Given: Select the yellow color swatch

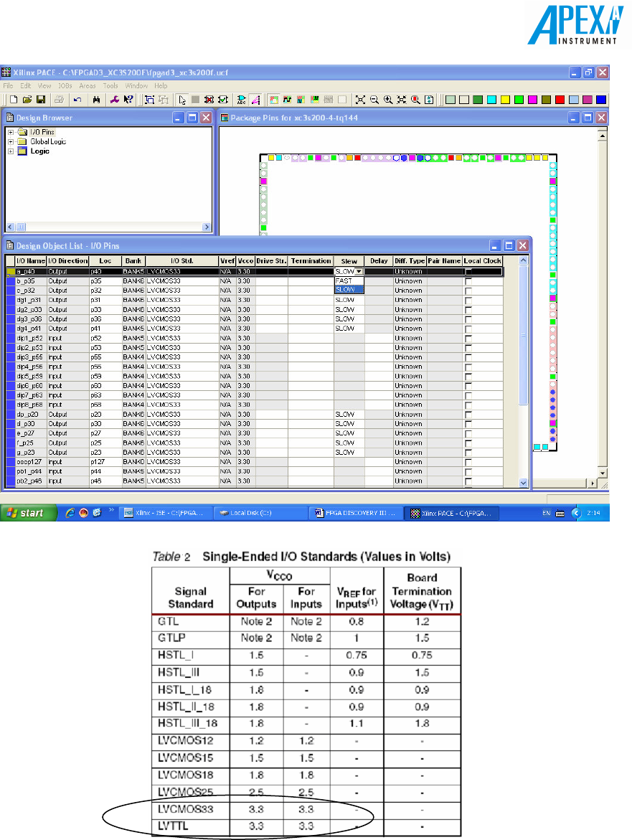Looking at the screenshot, I should [505, 100].
